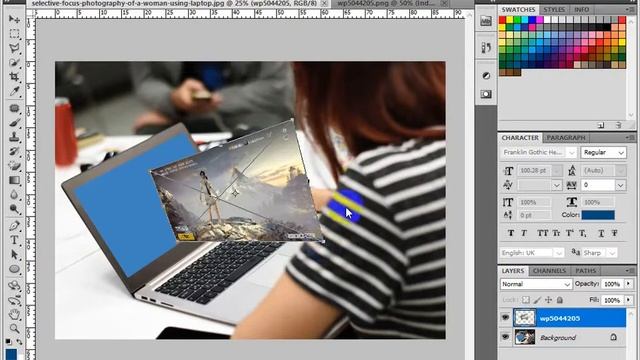This screenshot has width=640, height=360.
Task: Toggle Strikethrough text style
Action: (x=614, y=233)
